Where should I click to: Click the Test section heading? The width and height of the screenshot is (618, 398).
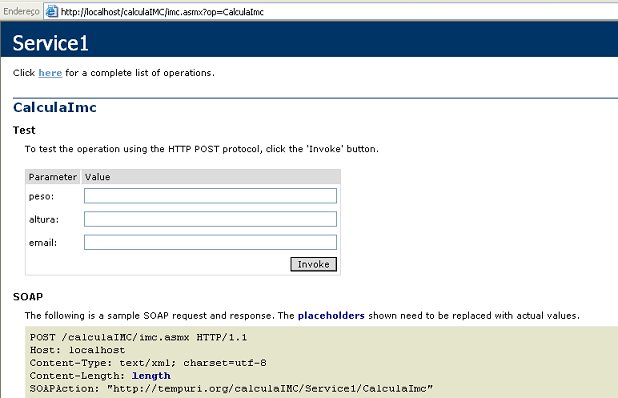(x=24, y=130)
